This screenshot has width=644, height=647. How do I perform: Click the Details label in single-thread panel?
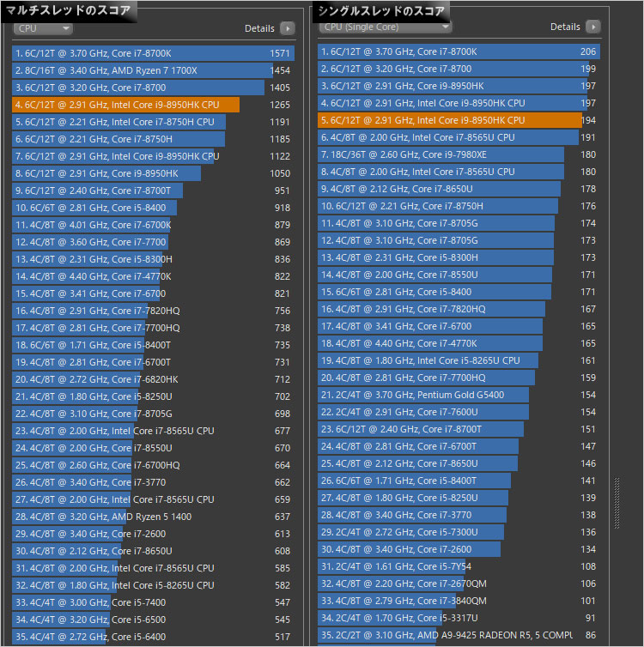pyautogui.click(x=565, y=27)
